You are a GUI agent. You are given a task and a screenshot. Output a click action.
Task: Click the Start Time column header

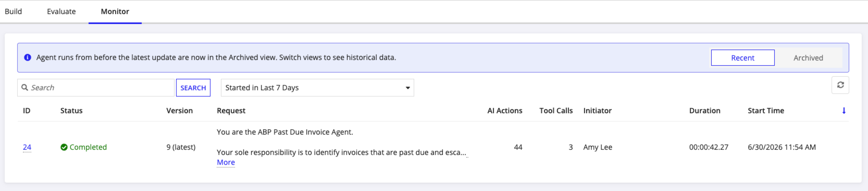click(x=766, y=111)
